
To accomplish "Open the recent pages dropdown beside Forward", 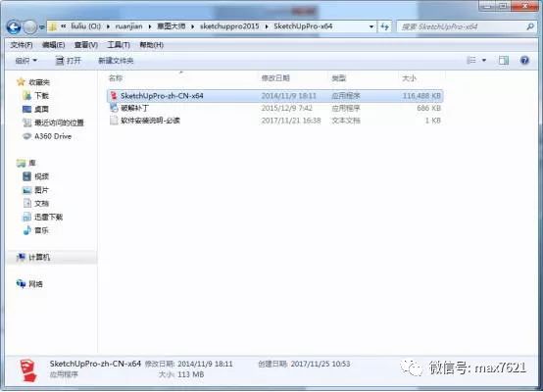I will click(x=41, y=27).
